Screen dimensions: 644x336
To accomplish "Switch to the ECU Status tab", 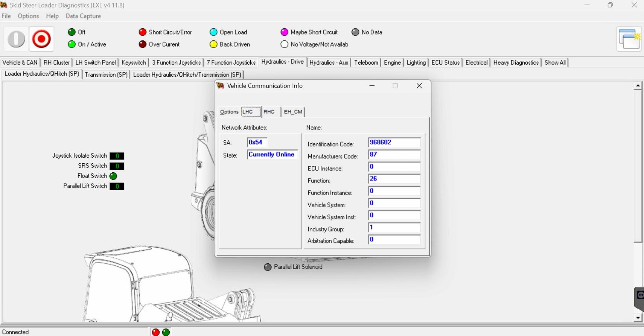I will coord(446,62).
